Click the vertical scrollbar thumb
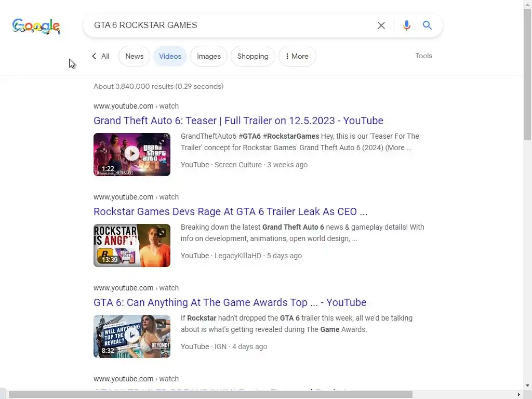This screenshot has width=532, height=399. pos(527,75)
